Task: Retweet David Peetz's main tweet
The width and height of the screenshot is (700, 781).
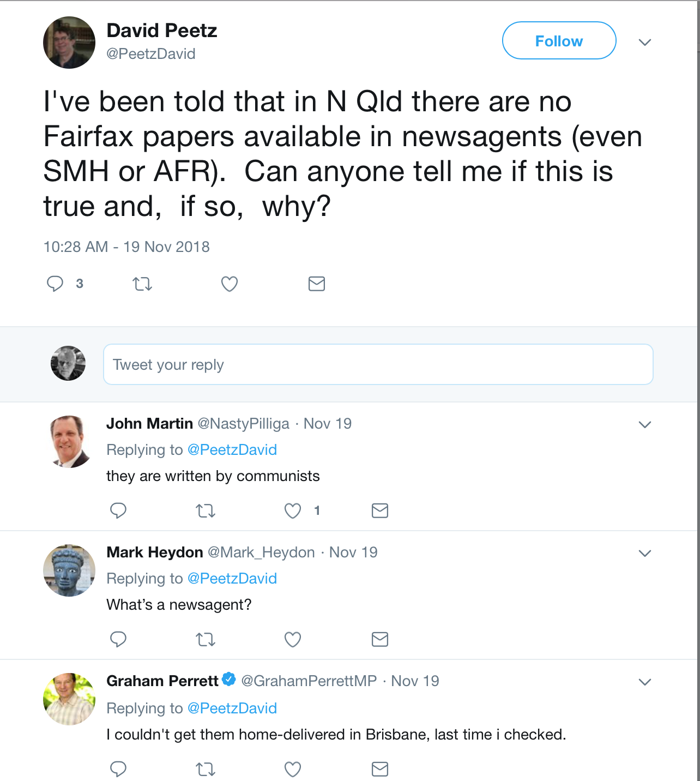Action: pyautogui.click(x=142, y=284)
